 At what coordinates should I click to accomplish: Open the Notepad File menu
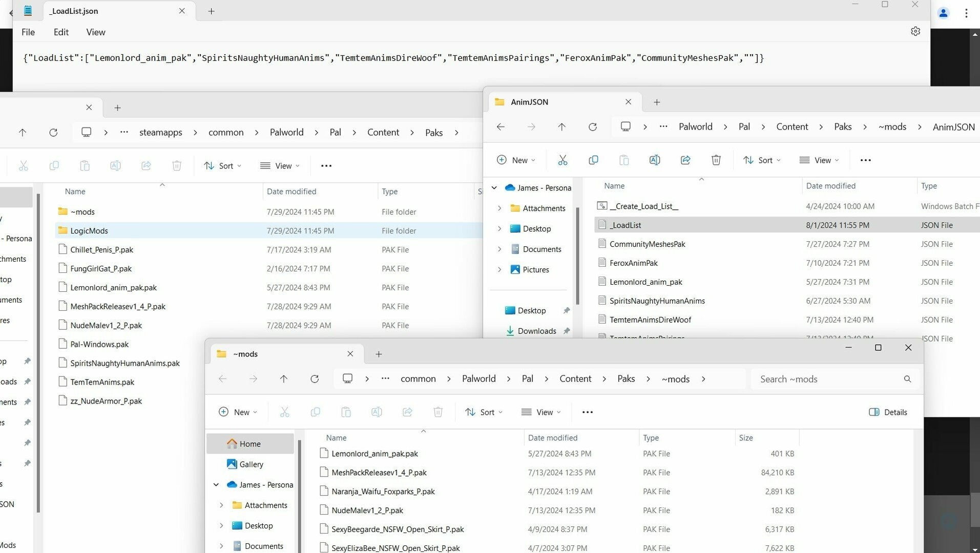coord(28,32)
